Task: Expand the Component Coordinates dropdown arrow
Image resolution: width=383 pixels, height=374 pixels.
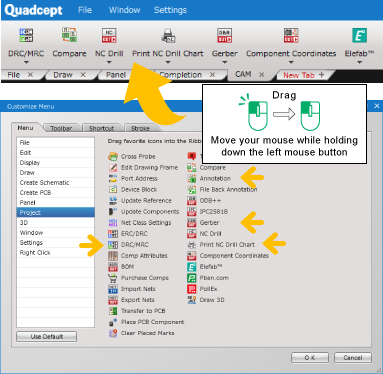Action: [291, 62]
